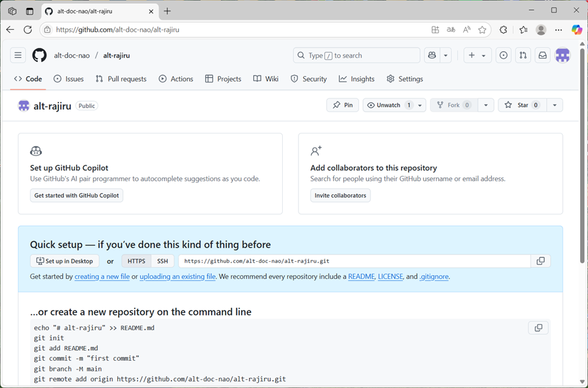Follow the creating a new file link
588x388 pixels.
(x=102, y=276)
